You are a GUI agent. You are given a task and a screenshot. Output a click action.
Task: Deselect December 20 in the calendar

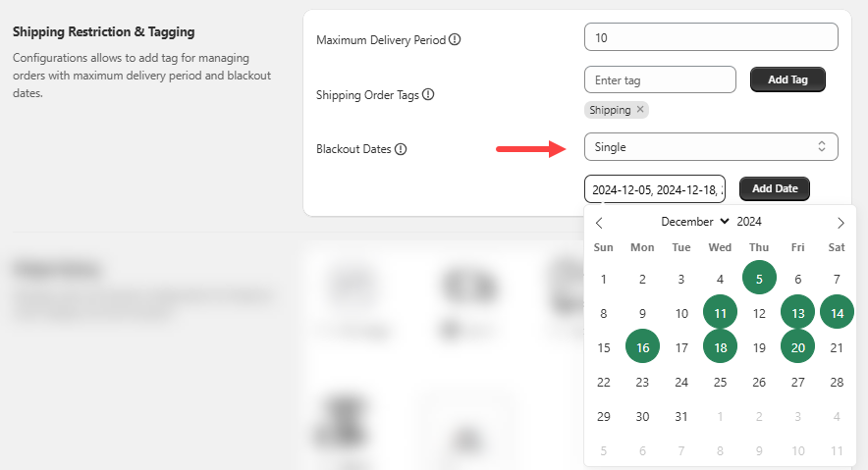(x=798, y=347)
